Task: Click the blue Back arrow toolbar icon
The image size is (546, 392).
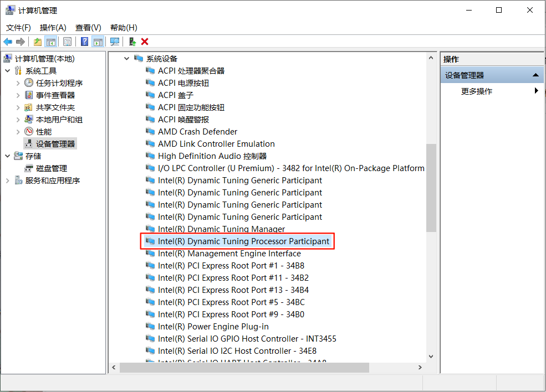Action: 8,42
